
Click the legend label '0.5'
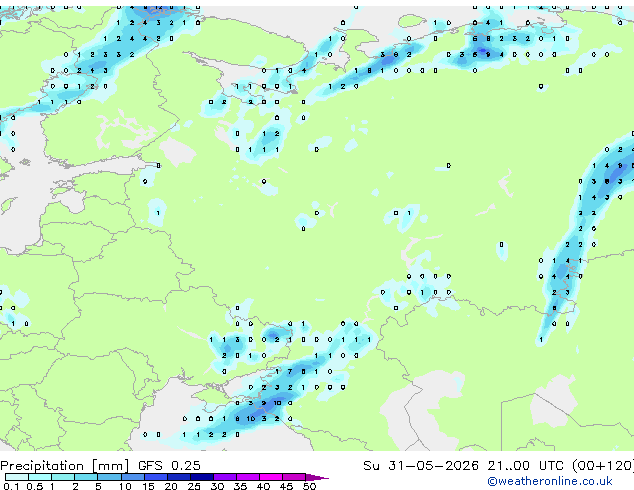(35, 486)
